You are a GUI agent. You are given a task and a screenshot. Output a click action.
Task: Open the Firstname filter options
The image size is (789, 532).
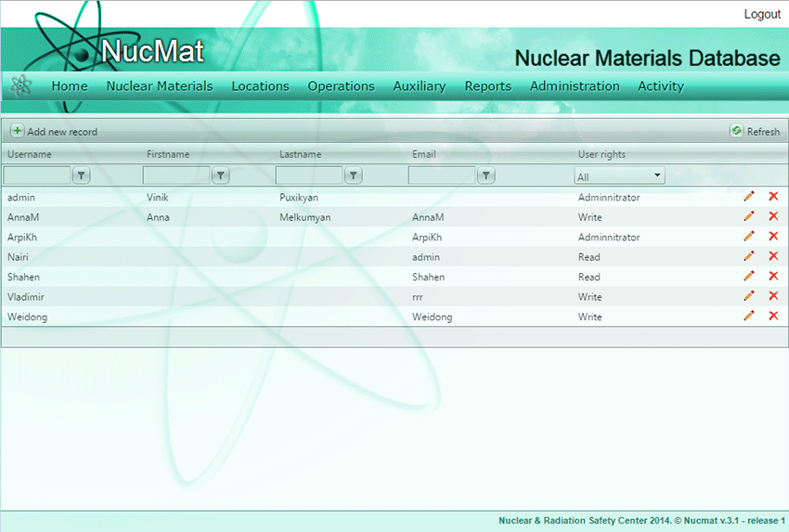[220, 175]
